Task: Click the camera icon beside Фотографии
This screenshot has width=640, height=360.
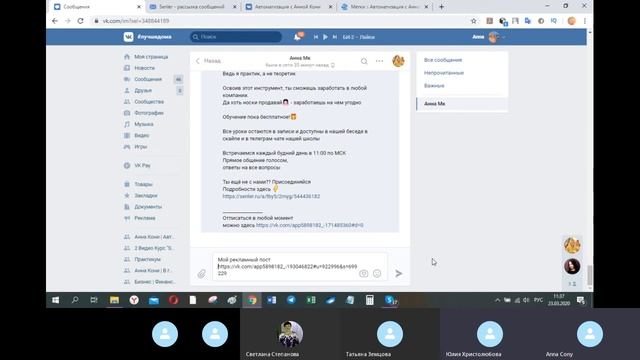Action: 127,113
